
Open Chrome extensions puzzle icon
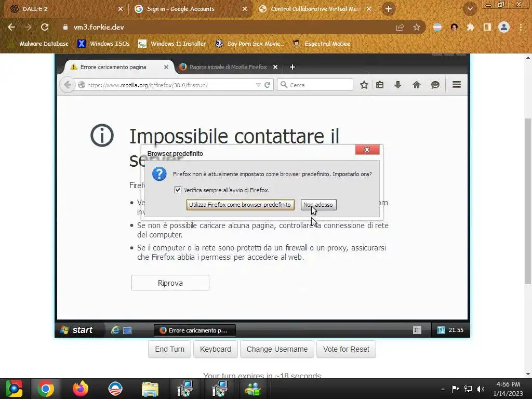tap(470, 27)
